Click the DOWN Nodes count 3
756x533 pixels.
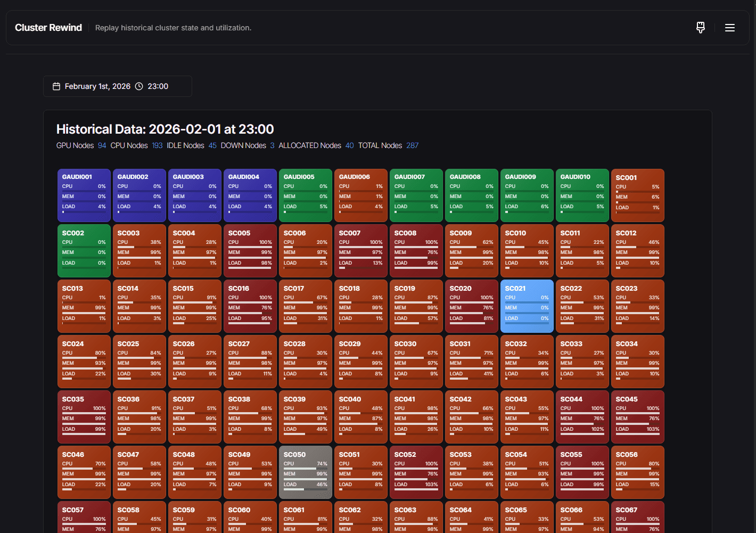click(272, 145)
